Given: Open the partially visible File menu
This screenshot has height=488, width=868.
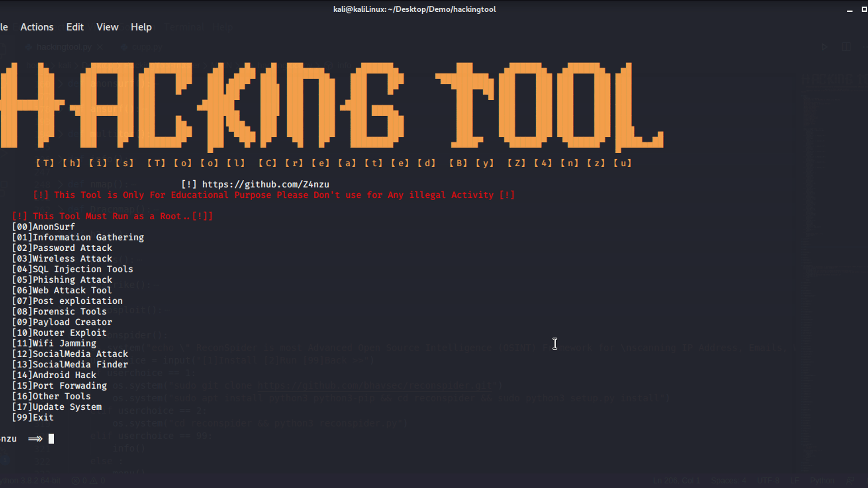Looking at the screenshot, I should pos(4,27).
